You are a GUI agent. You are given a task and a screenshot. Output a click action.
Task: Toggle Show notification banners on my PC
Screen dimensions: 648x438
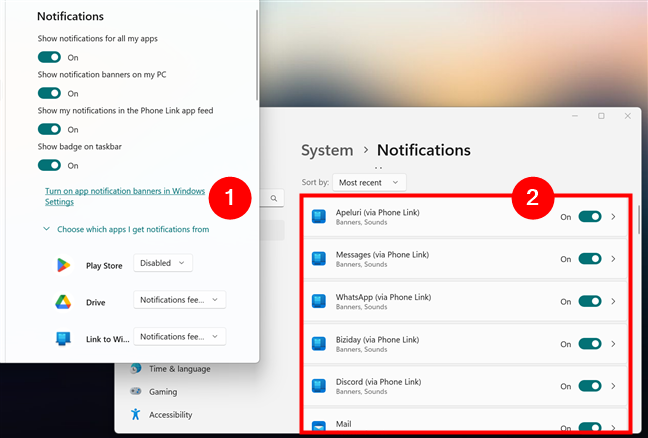pyautogui.click(x=49, y=93)
